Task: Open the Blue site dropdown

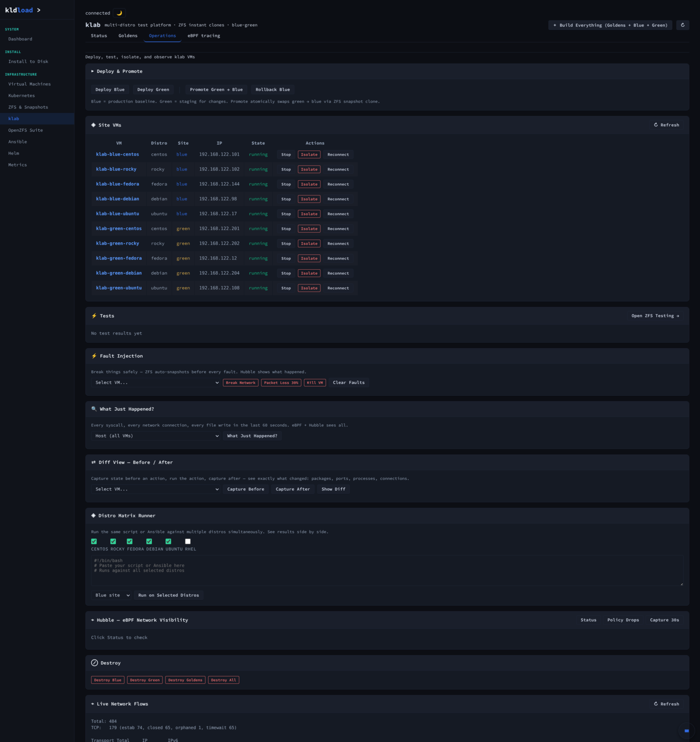Action: (112, 595)
